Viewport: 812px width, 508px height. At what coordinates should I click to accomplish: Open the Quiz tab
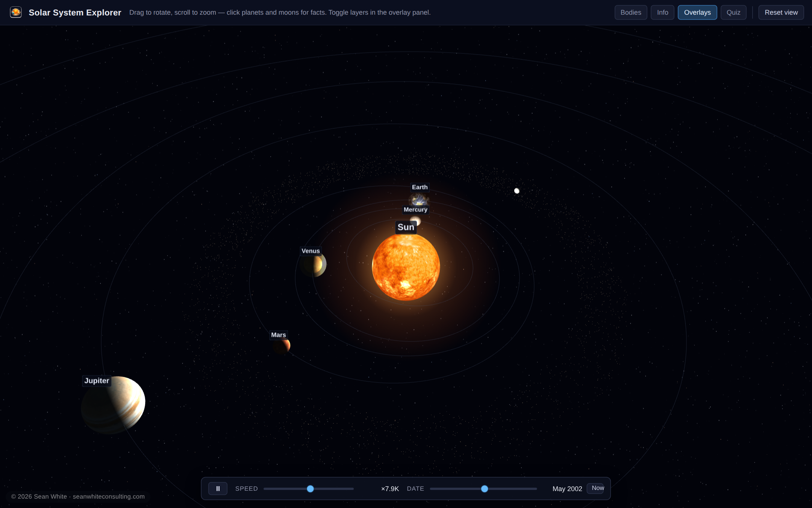733,12
